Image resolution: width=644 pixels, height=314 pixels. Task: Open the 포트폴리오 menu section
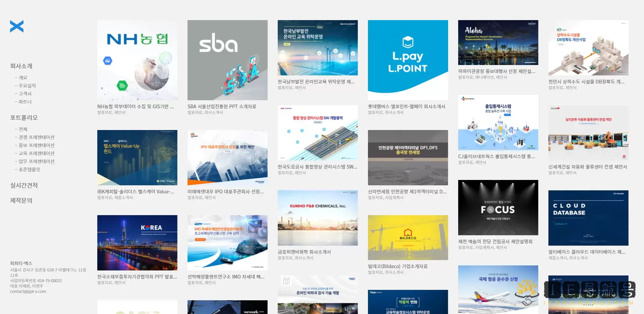point(24,118)
